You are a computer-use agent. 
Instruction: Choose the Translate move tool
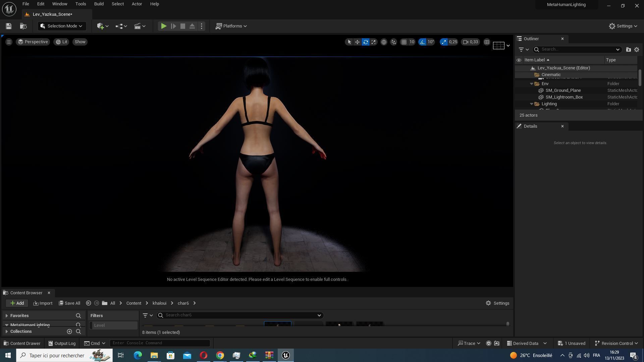[x=357, y=42]
